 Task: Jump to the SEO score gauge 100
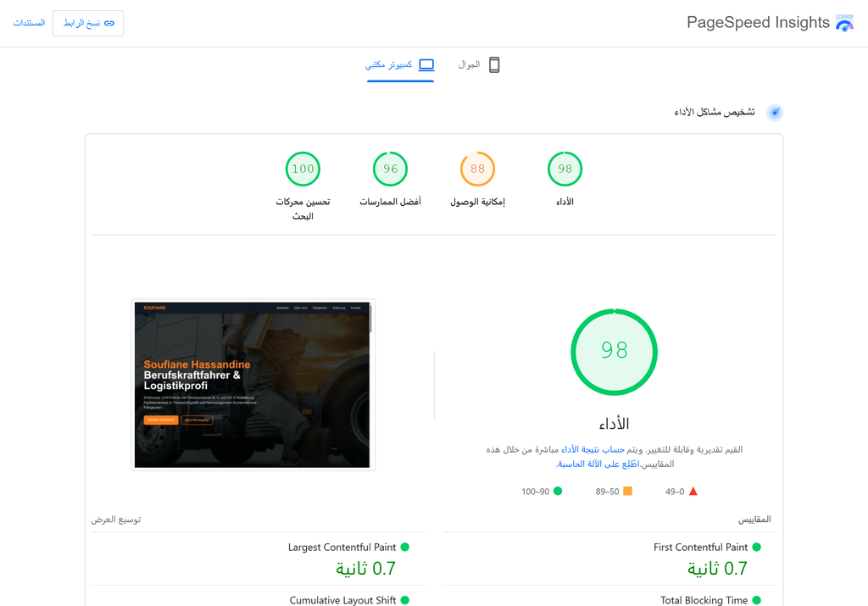(x=303, y=169)
